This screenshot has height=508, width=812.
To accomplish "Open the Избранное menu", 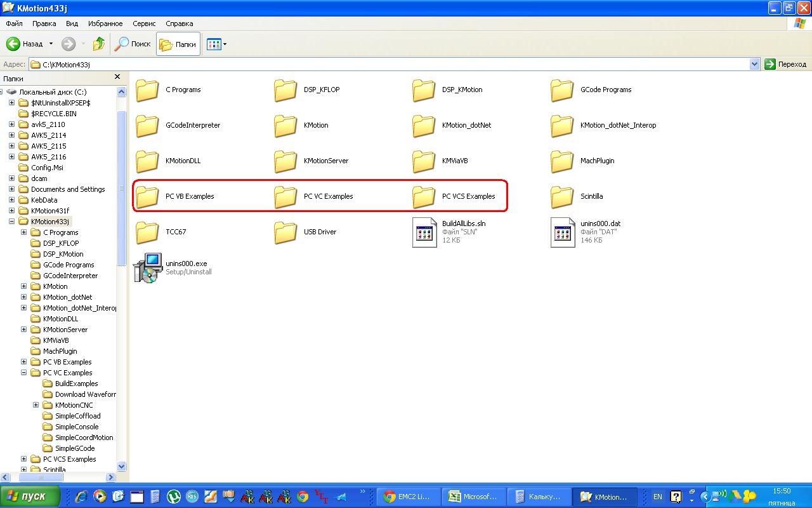I will 106,23.
